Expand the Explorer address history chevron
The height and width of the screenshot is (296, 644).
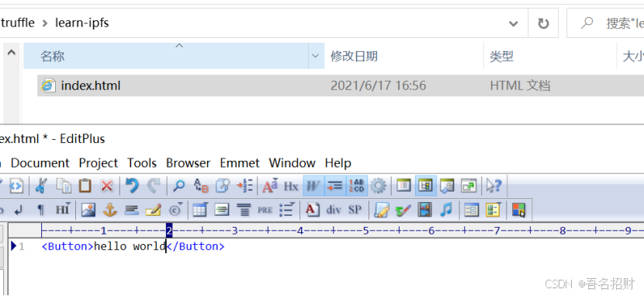coord(513,23)
